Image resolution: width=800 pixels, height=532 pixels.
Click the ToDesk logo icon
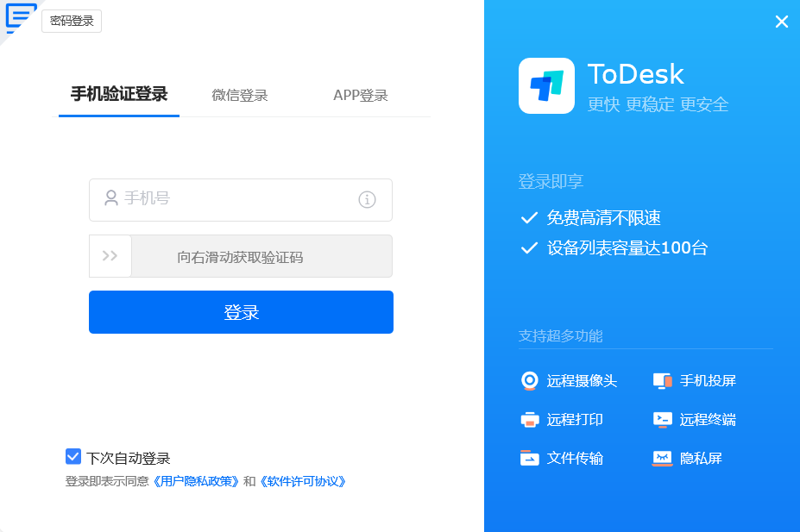pyautogui.click(x=546, y=85)
